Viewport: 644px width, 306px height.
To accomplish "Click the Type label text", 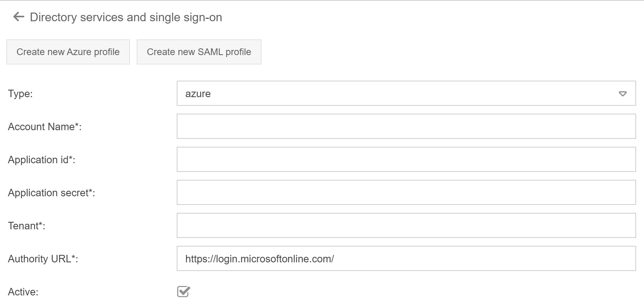I will click(x=20, y=94).
